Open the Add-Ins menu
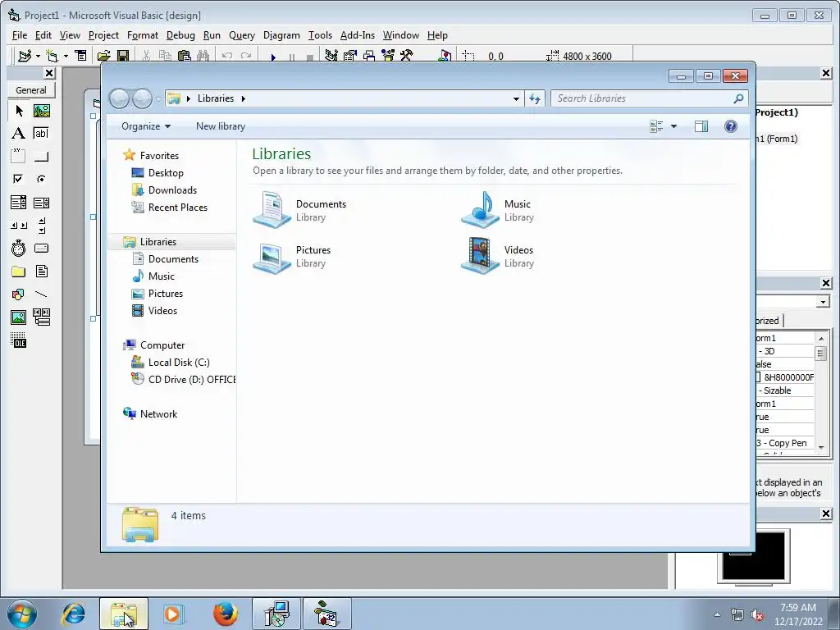The image size is (840, 630). click(x=358, y=35)
